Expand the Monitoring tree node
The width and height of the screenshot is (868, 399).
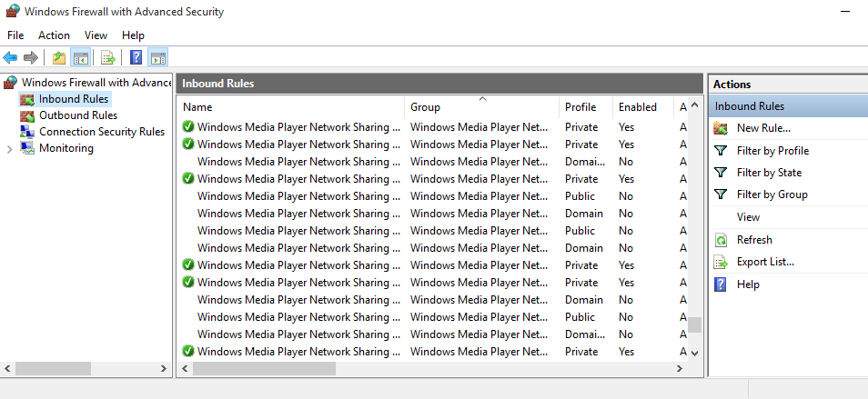click(9, 149)
